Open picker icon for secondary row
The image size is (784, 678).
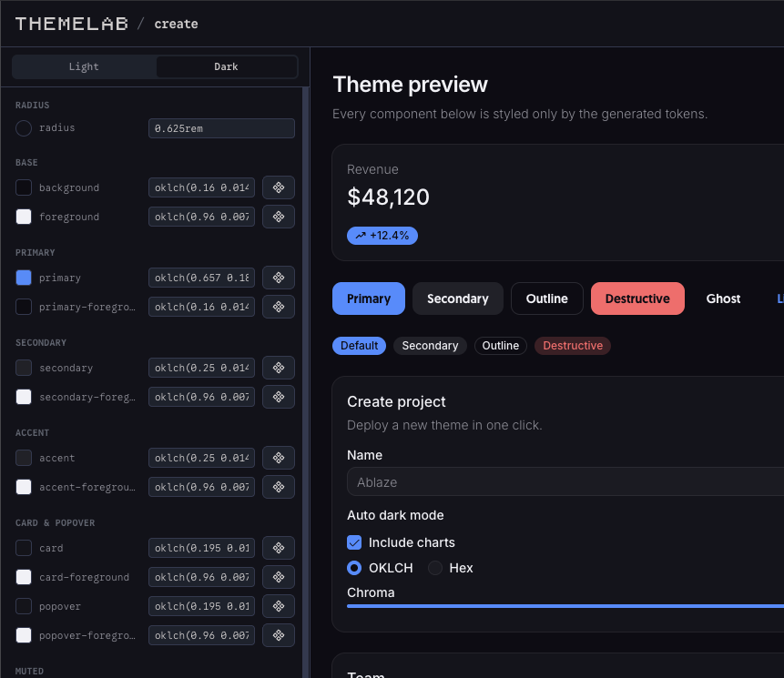(279, 368)
